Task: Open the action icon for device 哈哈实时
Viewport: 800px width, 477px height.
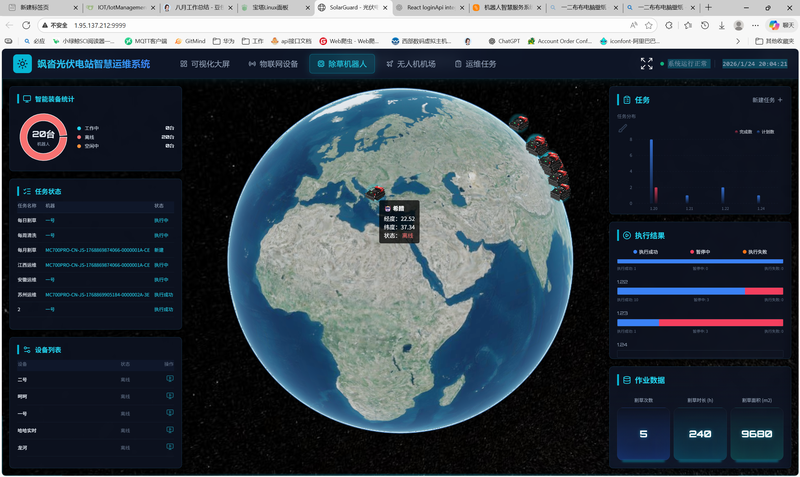Action: click(x=170, y=430)
